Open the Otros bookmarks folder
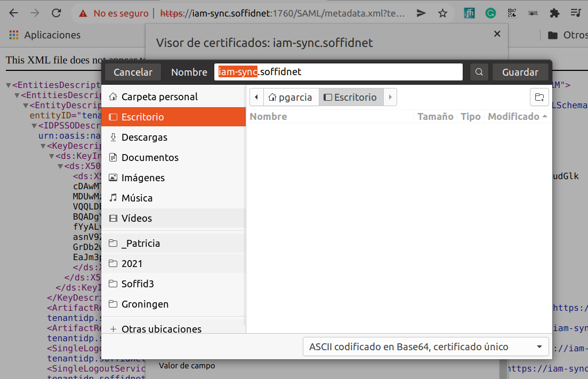 568,35
